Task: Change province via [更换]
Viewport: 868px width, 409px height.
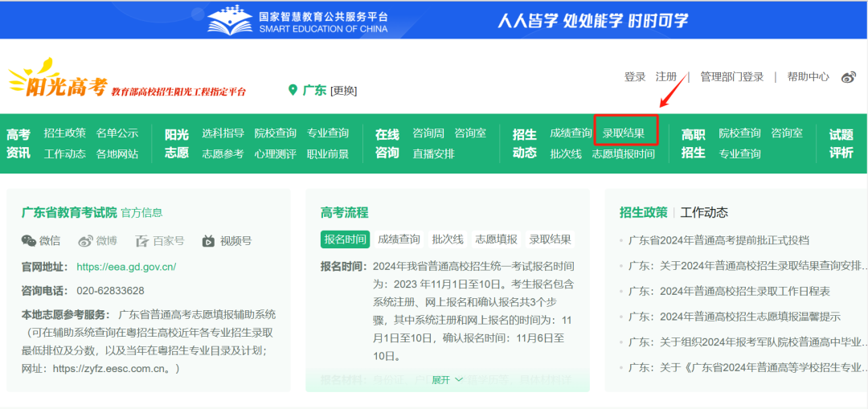Action: pyautogui.click(x=344, y=91)
